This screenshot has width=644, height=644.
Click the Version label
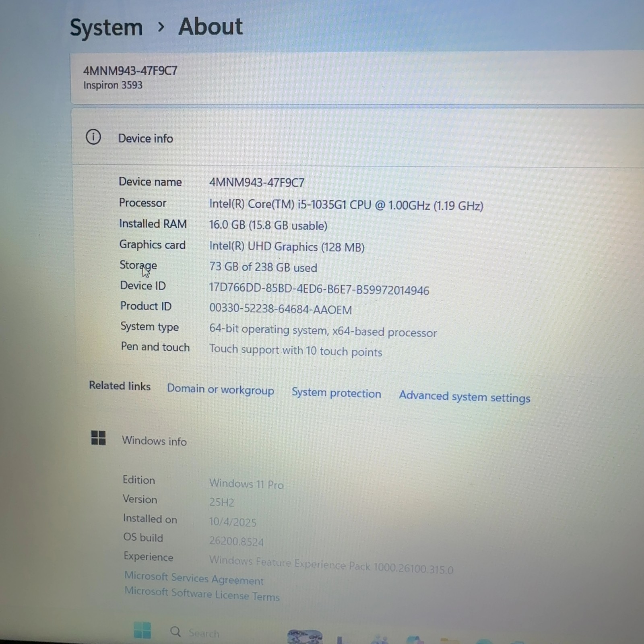coord(140,499)
